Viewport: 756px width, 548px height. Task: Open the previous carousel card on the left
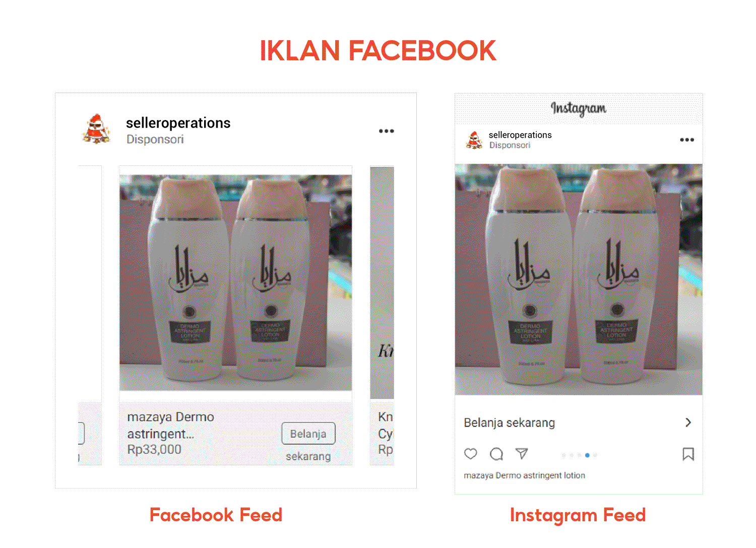click(x=90, y=315)
